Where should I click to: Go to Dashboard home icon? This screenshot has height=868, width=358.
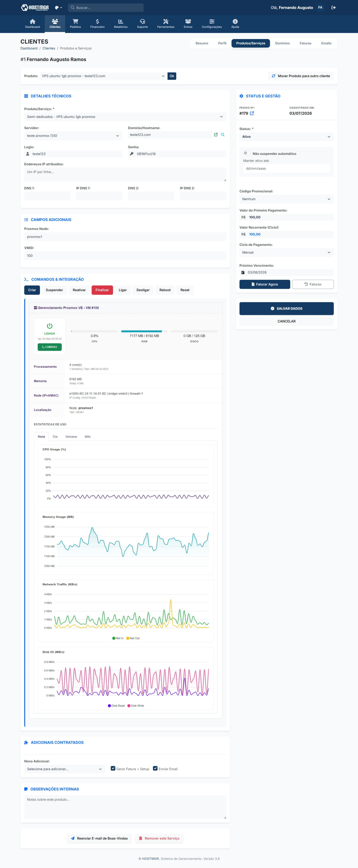[33, 21]
